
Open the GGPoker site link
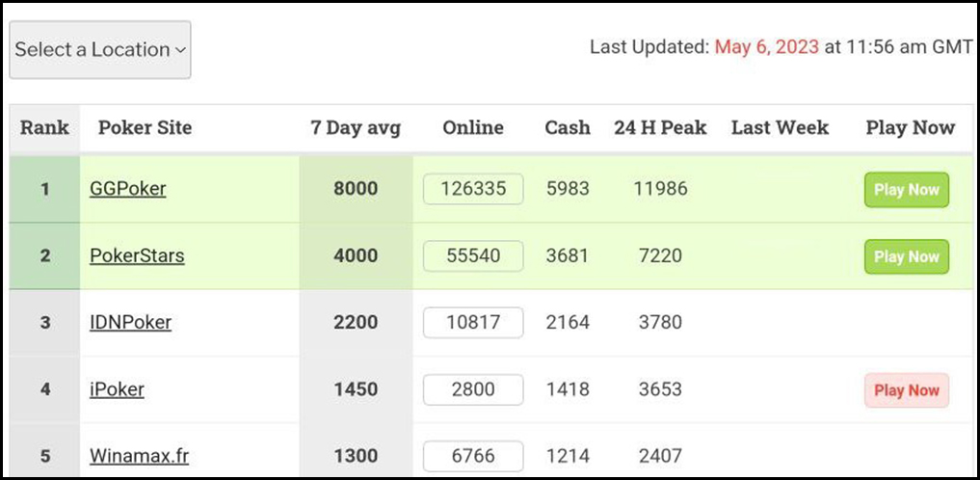click(x=128, y=189)
